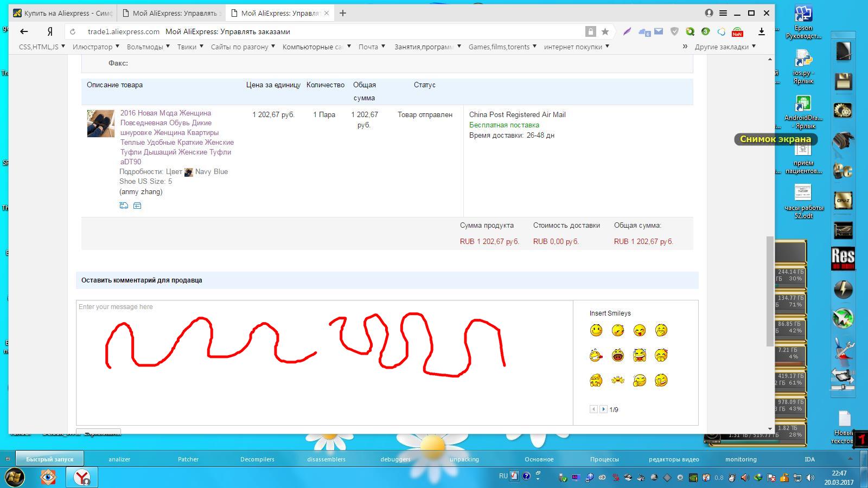Screen dimensions: 868x488
Task: Open the Decompilers taskbar toolbar
Action: point(257,459)
